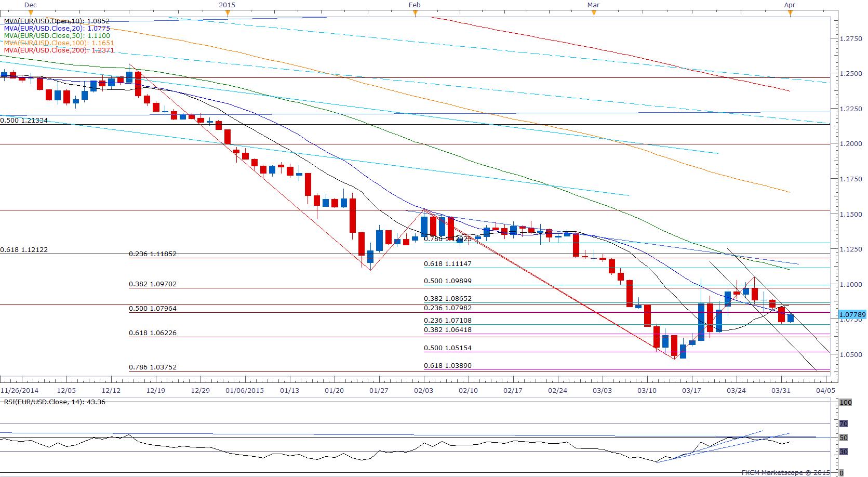Image resolution: width=868 pixels, height=477 pixels.
Task: Click the 12/05 date axis label
Action: [66, 390]
